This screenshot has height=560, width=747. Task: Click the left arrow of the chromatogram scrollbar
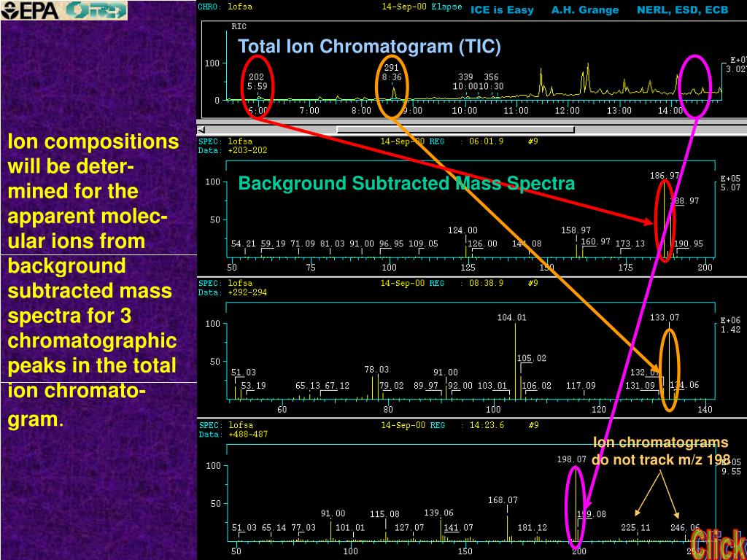(x=201, y=130)
